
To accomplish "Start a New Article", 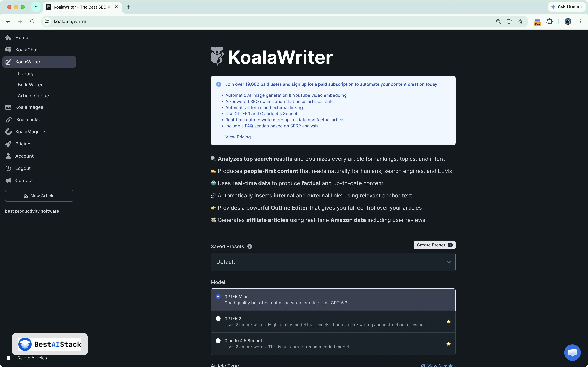I will 39,196.
